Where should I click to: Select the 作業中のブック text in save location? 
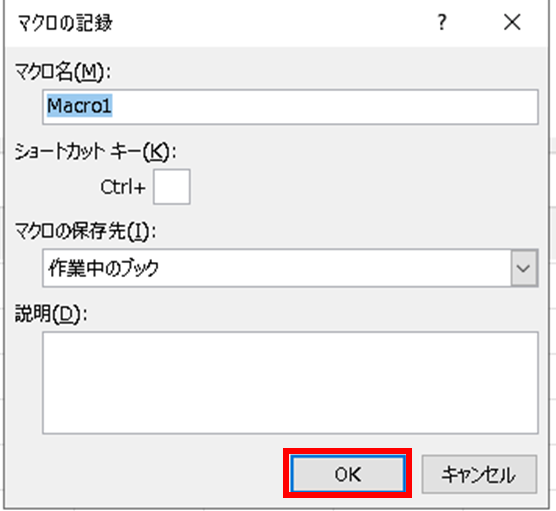pyautogui.click(x=103, y=268)
